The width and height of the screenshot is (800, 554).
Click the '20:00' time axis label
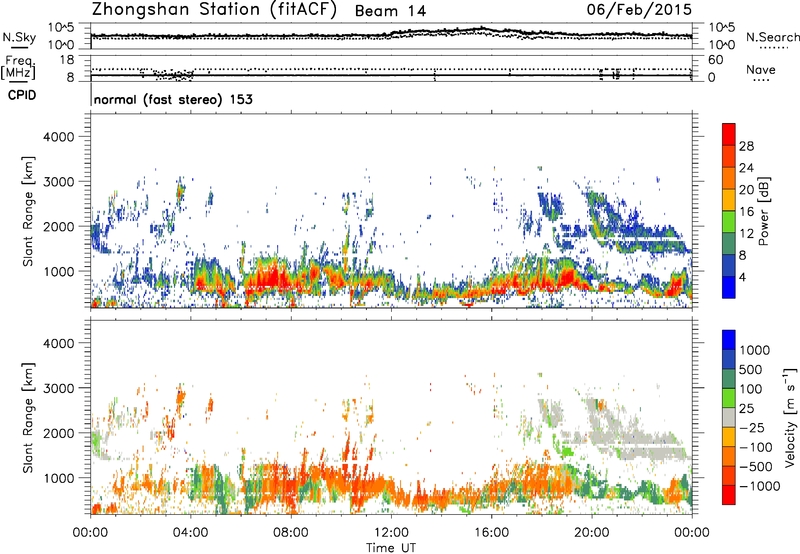[592, 532]
